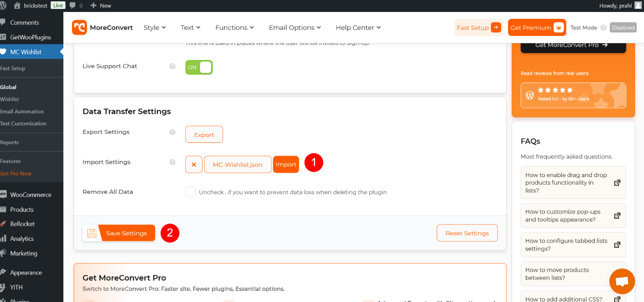The height and width of the screenshot is (302, 644).
Task: Open the Email Options dropdown
Action: click(295, 27)
